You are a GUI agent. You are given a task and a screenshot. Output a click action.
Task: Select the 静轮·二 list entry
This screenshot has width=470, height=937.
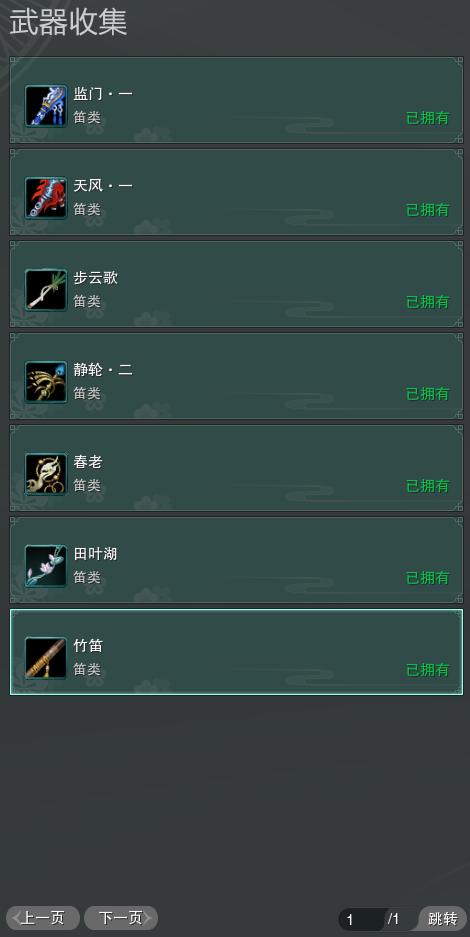pyautogui.click(x=236, y=376)
